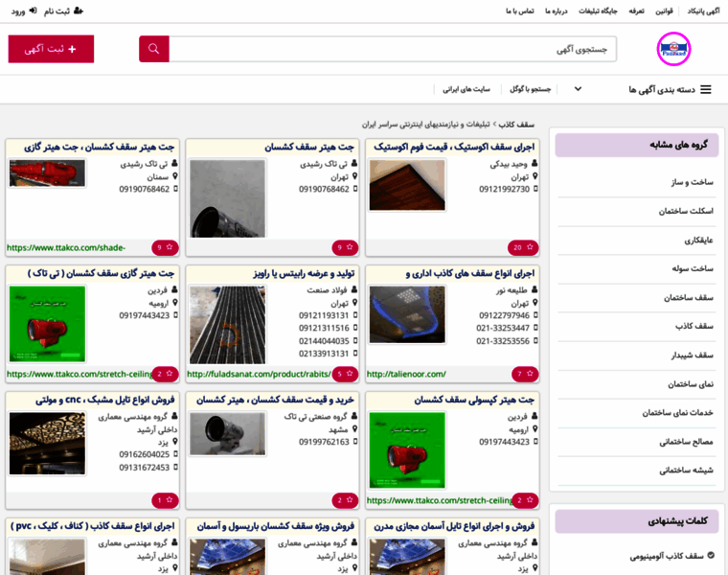Click phone number 09162604025
The image size is (728, 575).
tap(145, 454)
